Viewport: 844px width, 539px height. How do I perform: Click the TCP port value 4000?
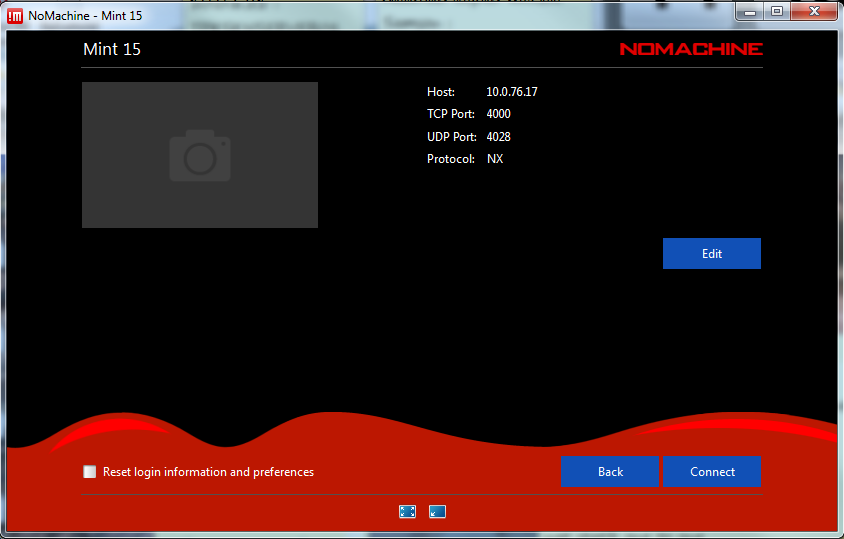click(x=498, y=114)
